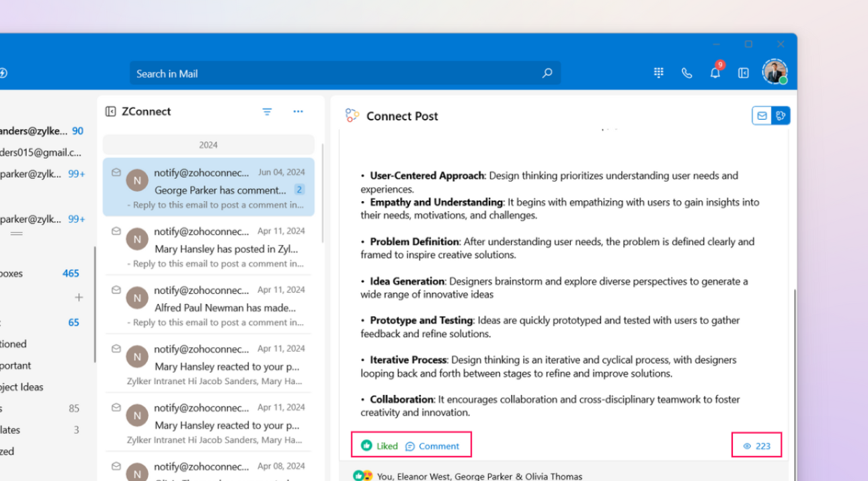Click in the Search in Mail field
Viewport: 868px width, 481px height.
click(345, 73)
